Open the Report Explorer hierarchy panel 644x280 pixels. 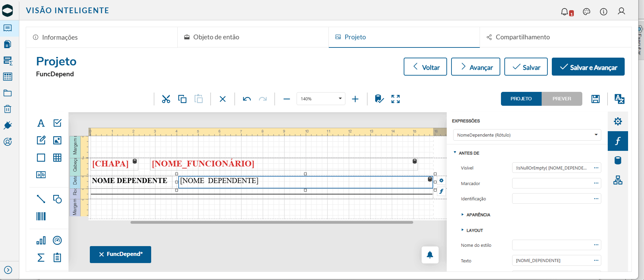(x=618, y=180)
